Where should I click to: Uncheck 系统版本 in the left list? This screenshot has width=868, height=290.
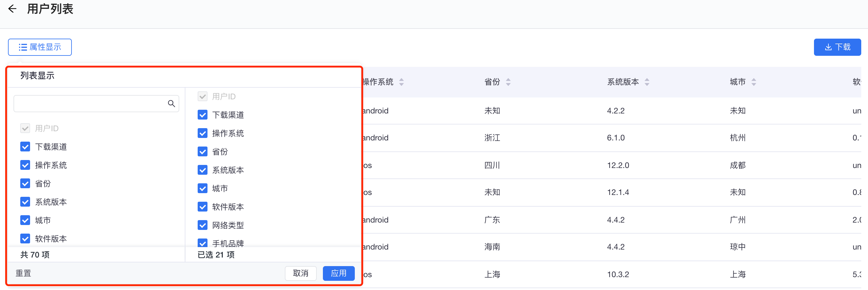click(25, 202)
